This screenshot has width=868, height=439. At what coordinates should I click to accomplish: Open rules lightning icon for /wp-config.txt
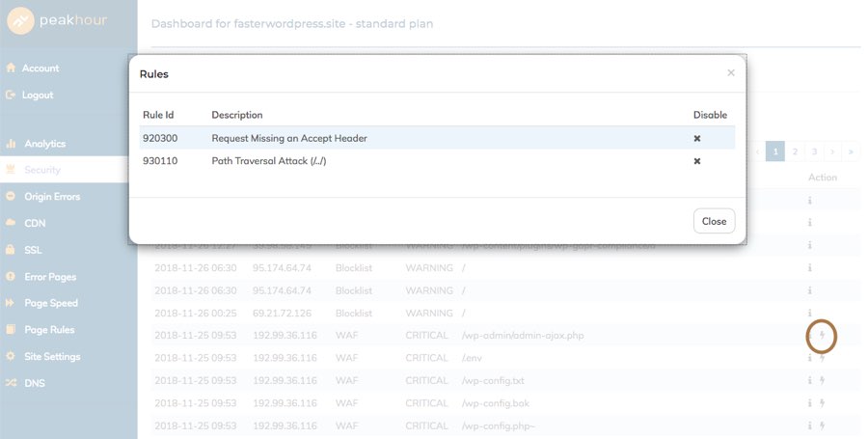point(822,380)
